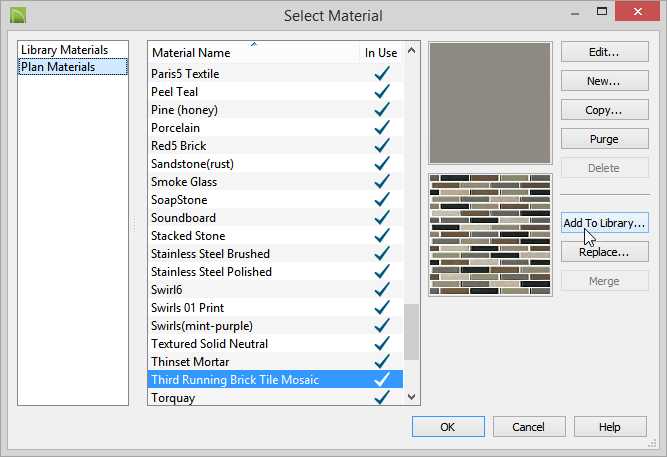667x457 pixels.
Task: Sort by the In Use column header
Action: (x=381, y=53)
